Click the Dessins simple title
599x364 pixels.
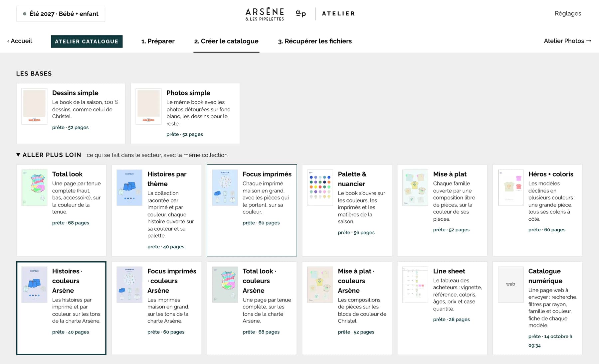tap(75, 93)
